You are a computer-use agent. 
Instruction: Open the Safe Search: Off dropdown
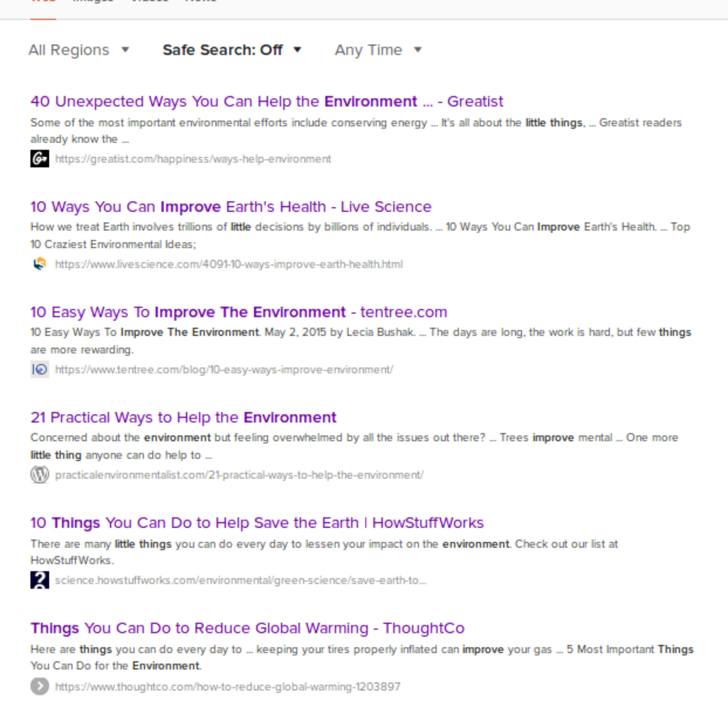pyautogui.click(x=232, y=50)
